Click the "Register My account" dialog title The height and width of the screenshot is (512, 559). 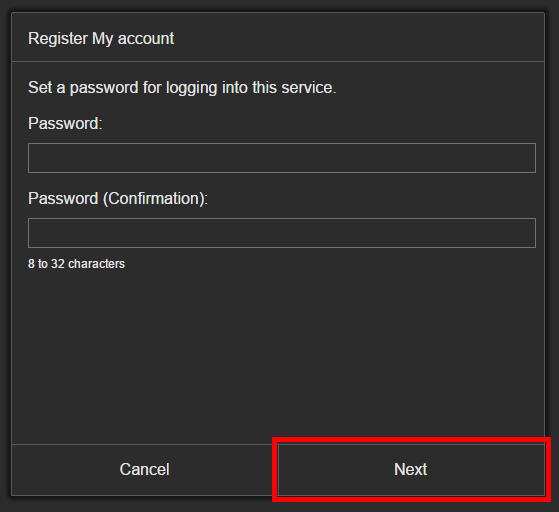[101, 39]
